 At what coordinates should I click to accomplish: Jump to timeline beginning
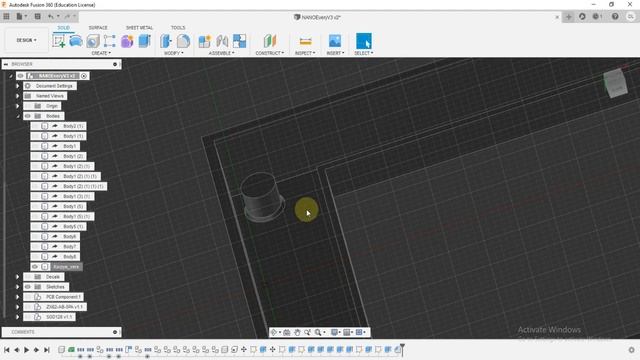[7, 350]
